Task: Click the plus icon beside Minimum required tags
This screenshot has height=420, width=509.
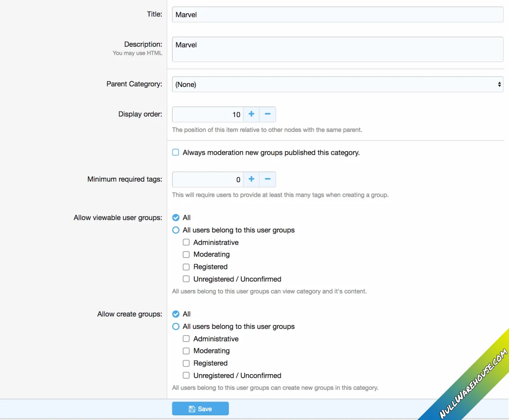Action: click(x=251, y=179)
